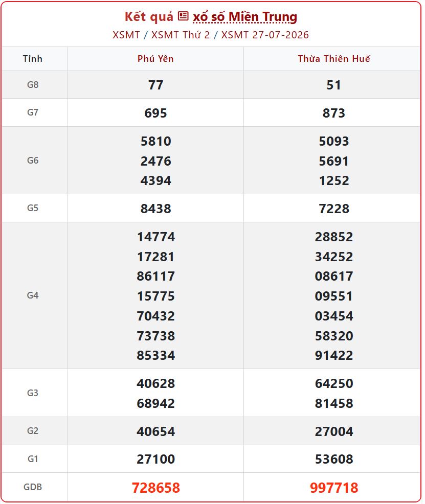
Task: Select the G8 row label
Action: coord(33,84)
